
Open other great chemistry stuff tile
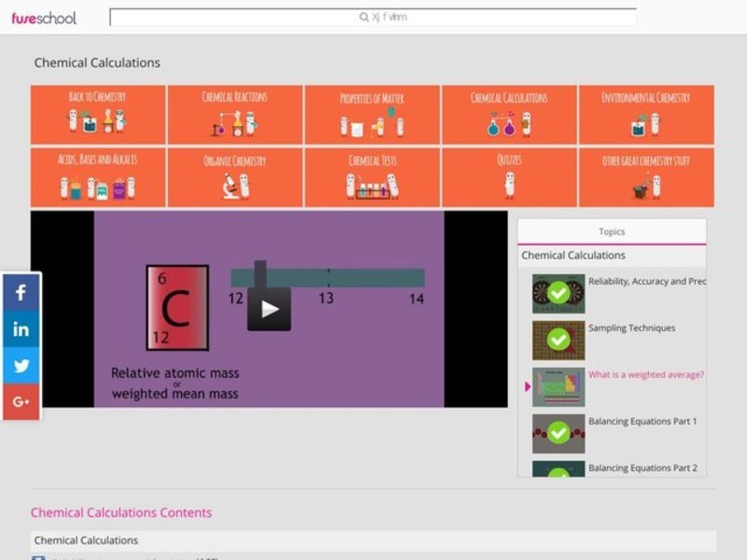click(x=646, y=177)
